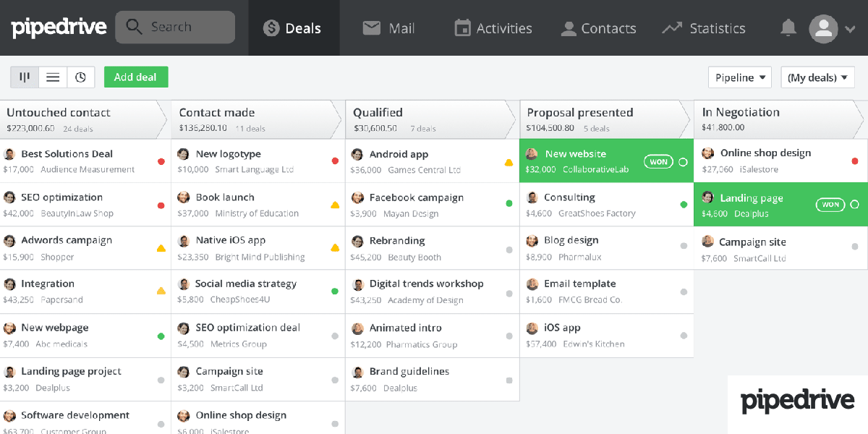The height and width of the screenshot is (434, 868).
Task: Click the owner avatar on Rebranding deal
Action: [x=357, y=241]
